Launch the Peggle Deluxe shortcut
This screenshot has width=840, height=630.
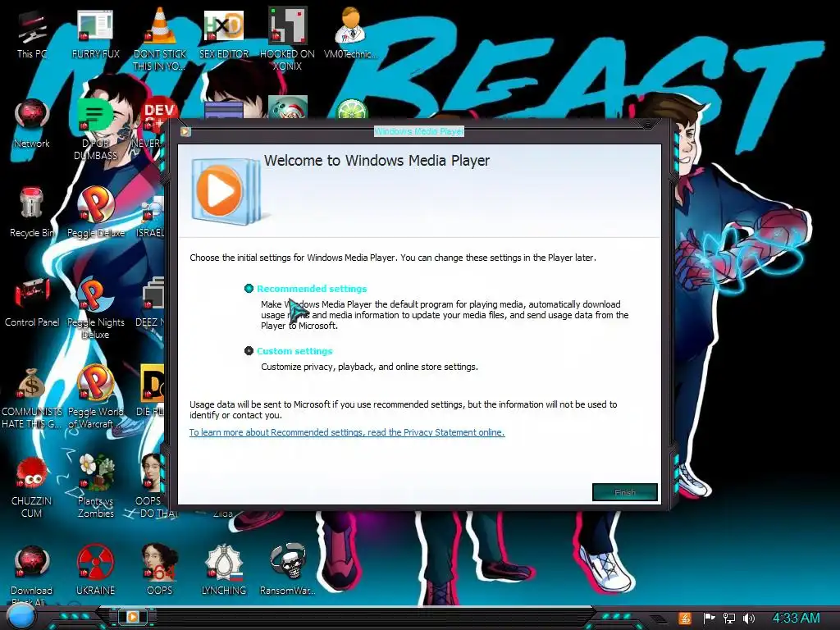pos(96,212)
